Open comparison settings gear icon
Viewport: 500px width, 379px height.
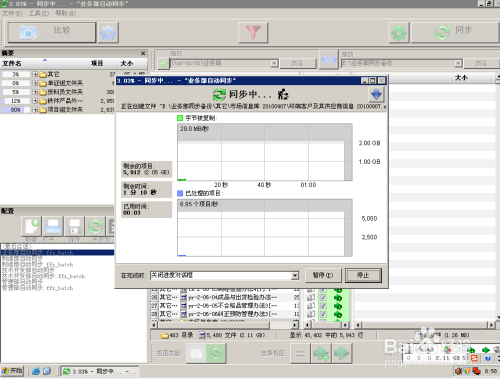point(108,33)
